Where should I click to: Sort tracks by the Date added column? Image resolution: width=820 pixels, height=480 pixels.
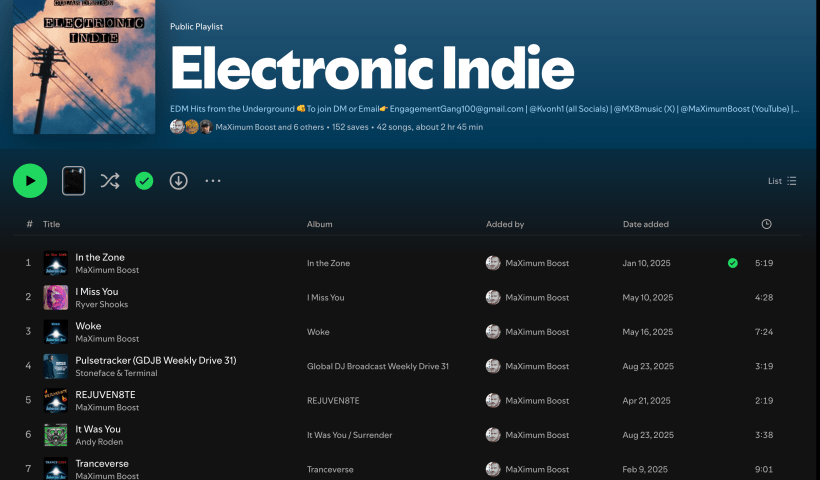click(645, 224)
